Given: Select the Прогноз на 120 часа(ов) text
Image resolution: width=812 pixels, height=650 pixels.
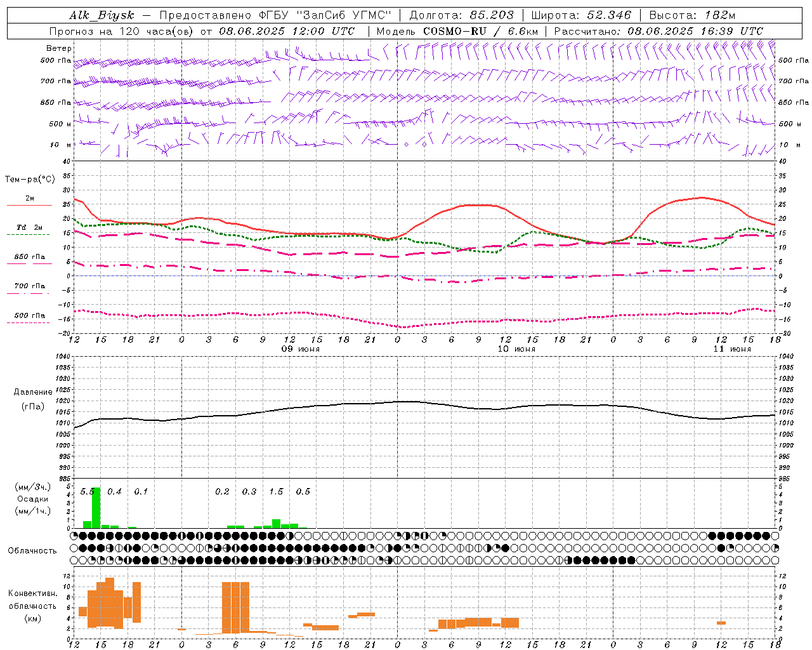Looking at the screenshot, I should click(122, 31).
